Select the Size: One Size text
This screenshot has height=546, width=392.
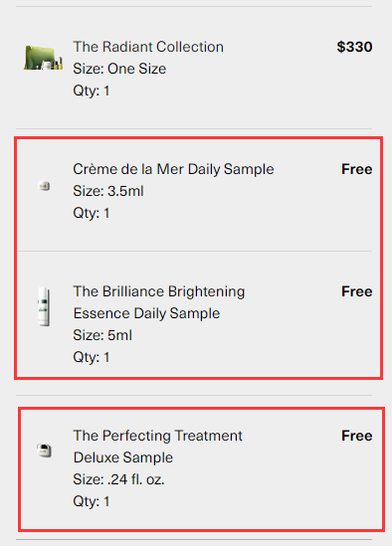coord(119,69)
